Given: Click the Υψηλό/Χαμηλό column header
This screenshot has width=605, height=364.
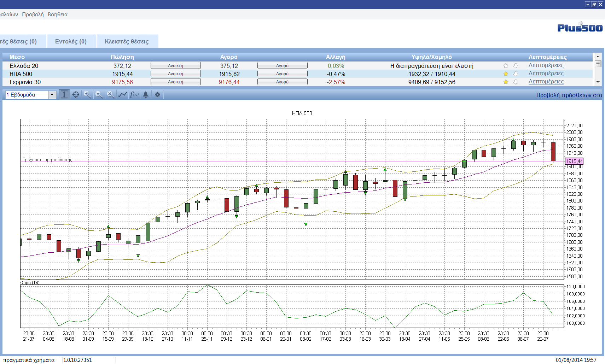Looking at the screenshot, I should [431, 57].
